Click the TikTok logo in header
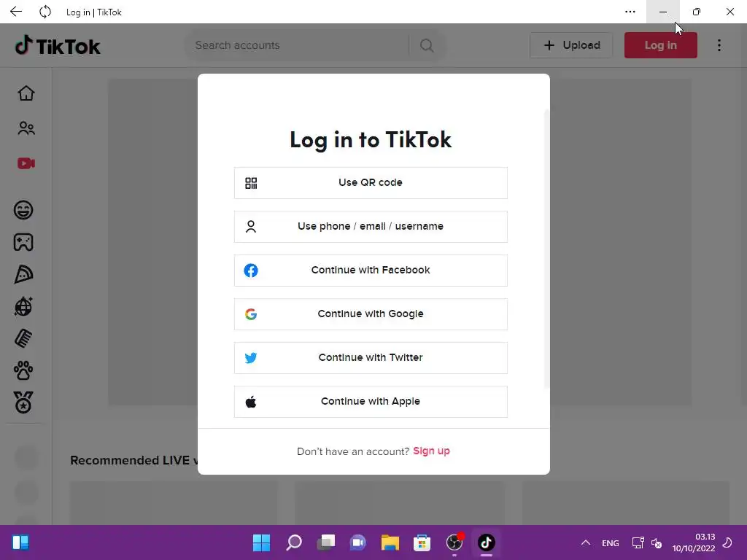 point(58,46)
